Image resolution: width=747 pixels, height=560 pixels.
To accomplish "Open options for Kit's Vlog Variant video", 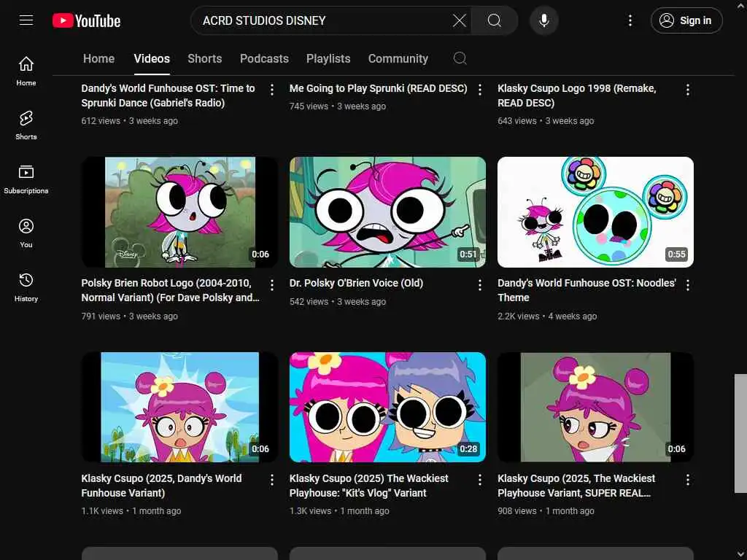I will [x=480, y=480].
